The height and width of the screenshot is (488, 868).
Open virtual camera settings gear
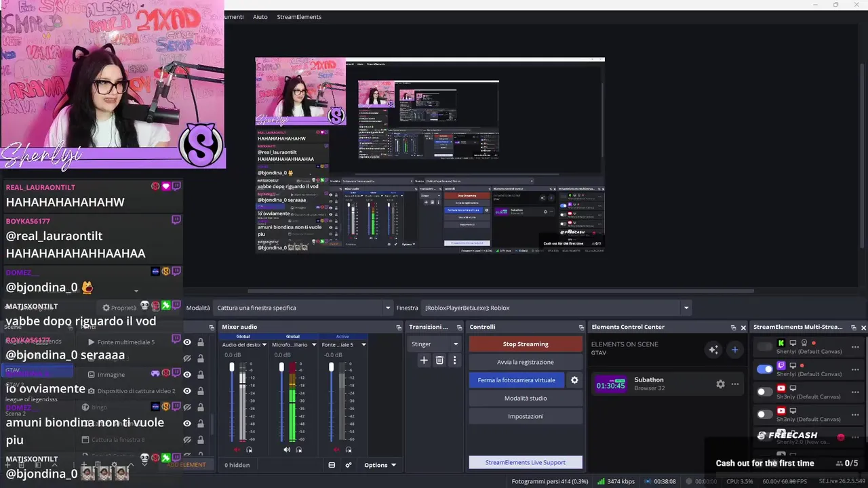tap(574, 380)
